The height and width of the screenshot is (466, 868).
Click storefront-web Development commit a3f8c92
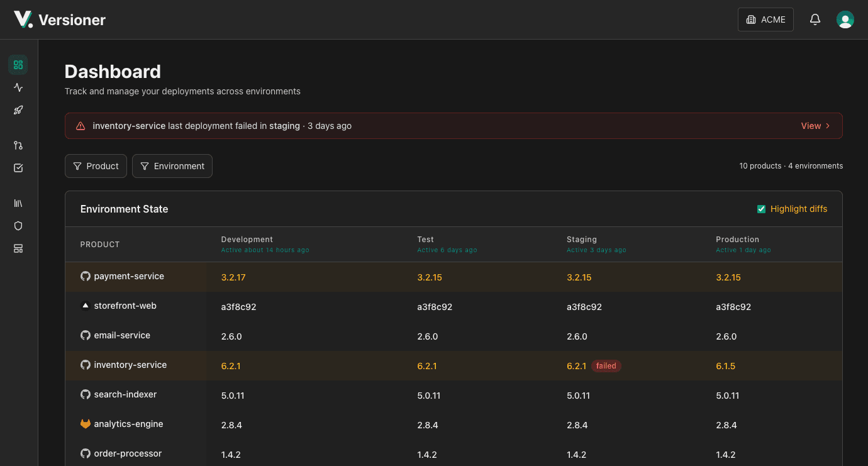239,307
